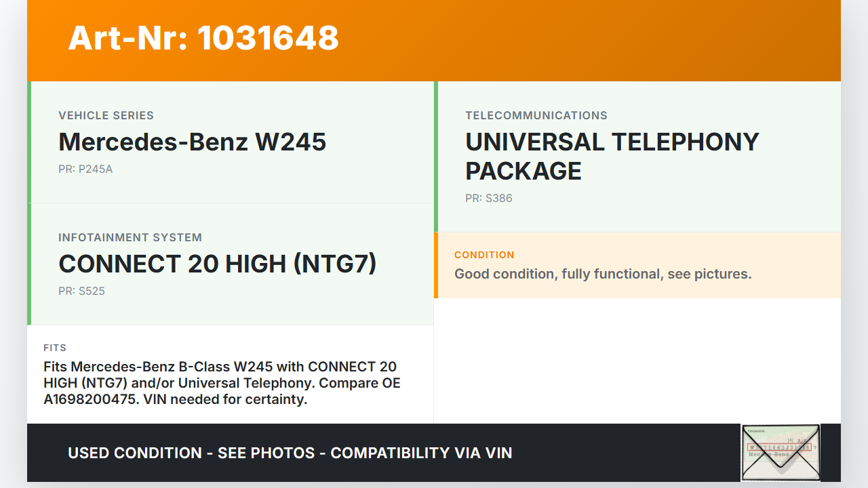This screenshot has width=868, height=488.
Task: Click the FITS section label
Action: 55,348
